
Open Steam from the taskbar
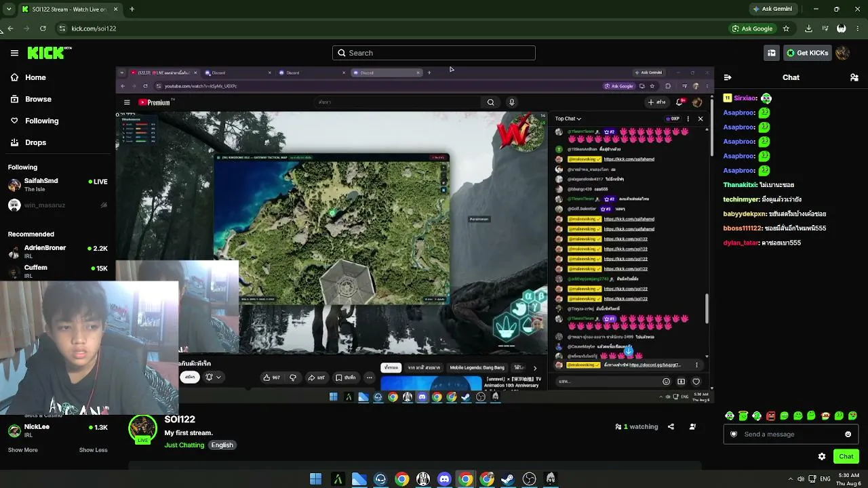click(508, 479)
